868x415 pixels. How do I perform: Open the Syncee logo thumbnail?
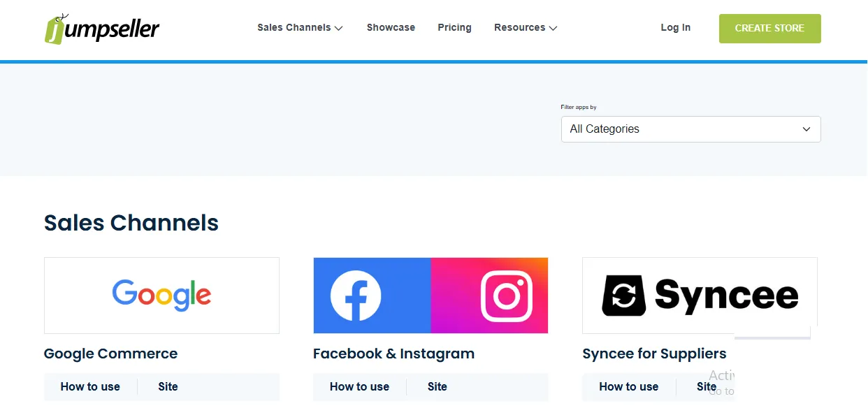[x=700, y=296]
